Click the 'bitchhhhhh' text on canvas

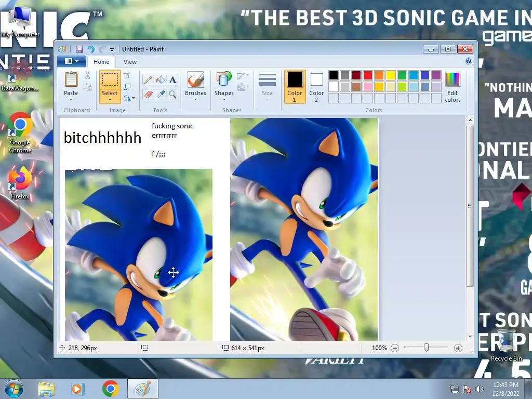point(102,138)
